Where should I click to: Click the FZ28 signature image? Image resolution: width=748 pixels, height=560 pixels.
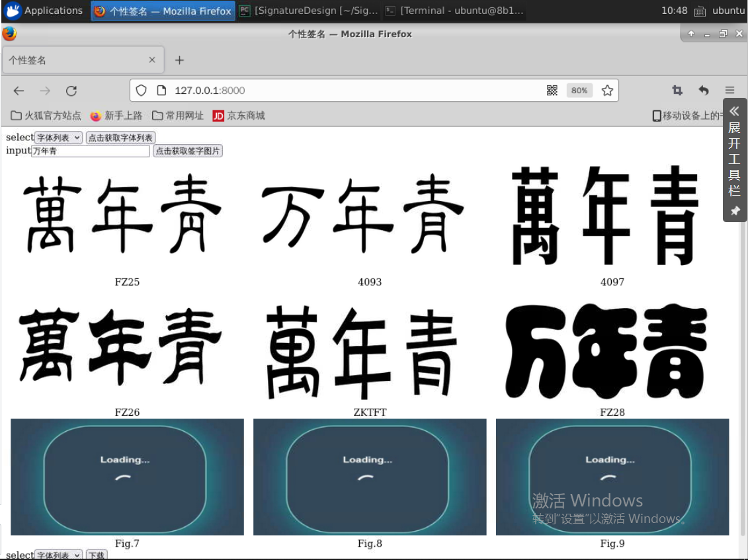[612, 352]
